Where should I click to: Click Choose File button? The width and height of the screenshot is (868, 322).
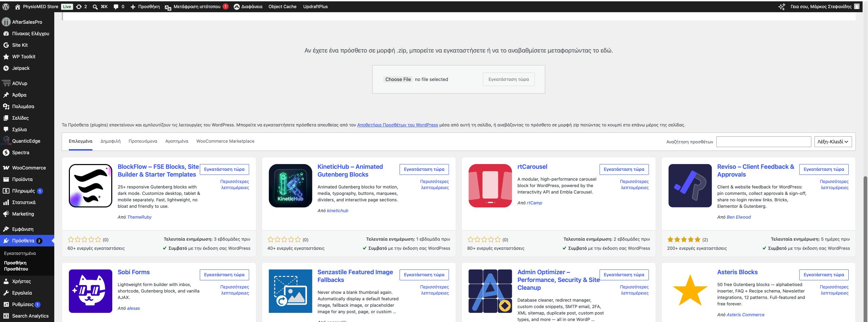[x=398, y=79]
